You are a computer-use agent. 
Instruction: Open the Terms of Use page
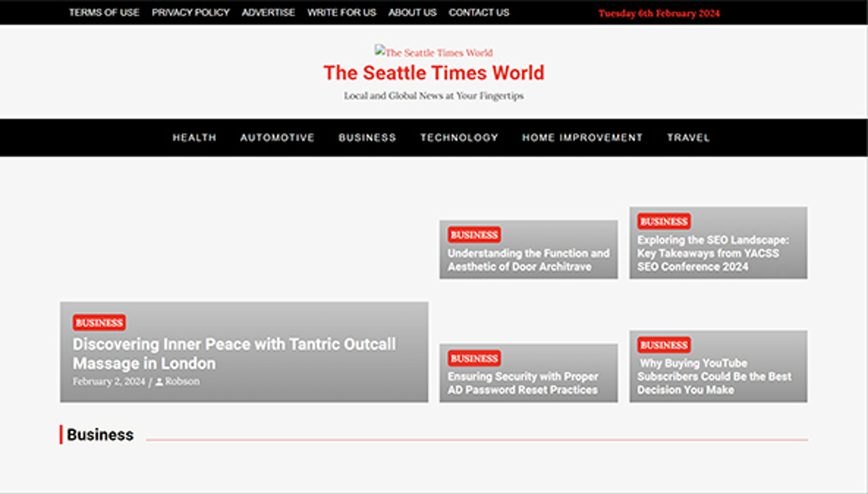click(104, 13)
